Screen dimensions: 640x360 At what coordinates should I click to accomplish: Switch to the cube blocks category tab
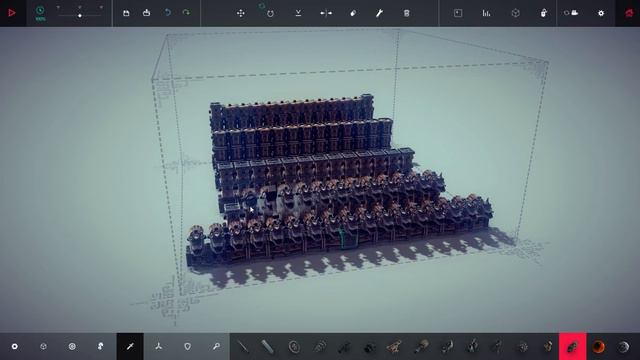(43, 347)
